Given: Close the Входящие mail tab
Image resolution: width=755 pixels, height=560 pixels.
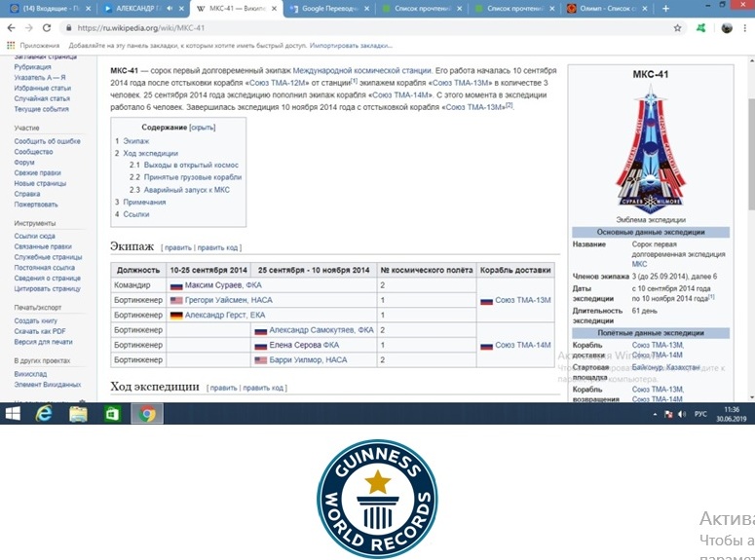Looking at the screenshot, I should pyautogui.click(x=88, y=8).
